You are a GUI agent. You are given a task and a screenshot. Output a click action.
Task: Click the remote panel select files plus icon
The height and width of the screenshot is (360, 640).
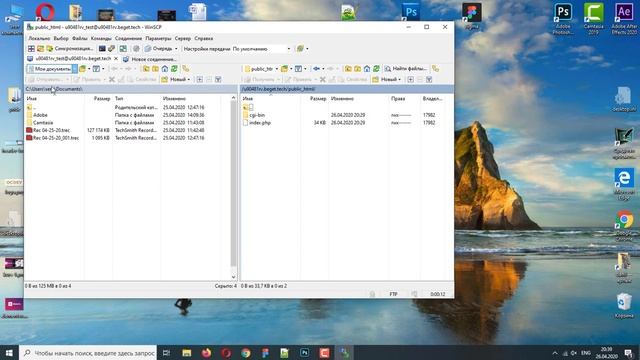(x=411, y=80)
